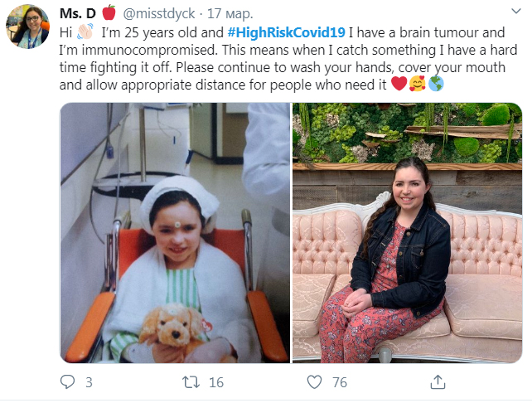The width and height of the screenshot is (532, 403).
Task: Click the reply speech bubble icon
Action: coord(69,382)
